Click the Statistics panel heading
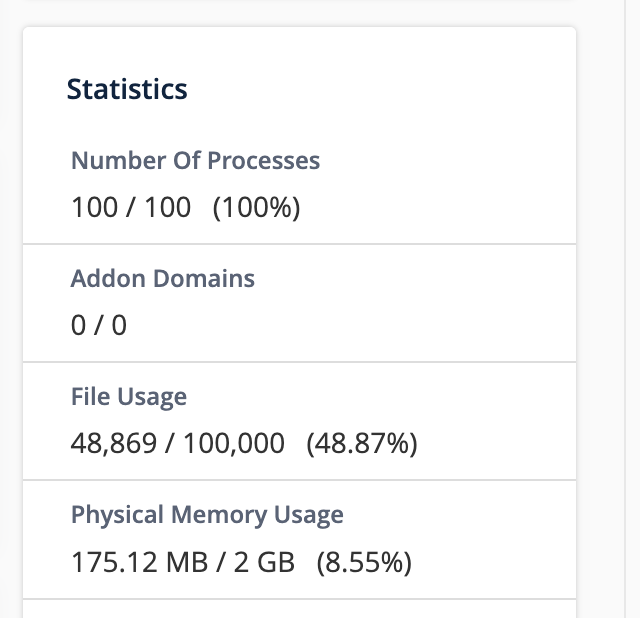Image resolution: width=640 pixels, height=618 pixels. pyautogui.click(x=127, y=89)
